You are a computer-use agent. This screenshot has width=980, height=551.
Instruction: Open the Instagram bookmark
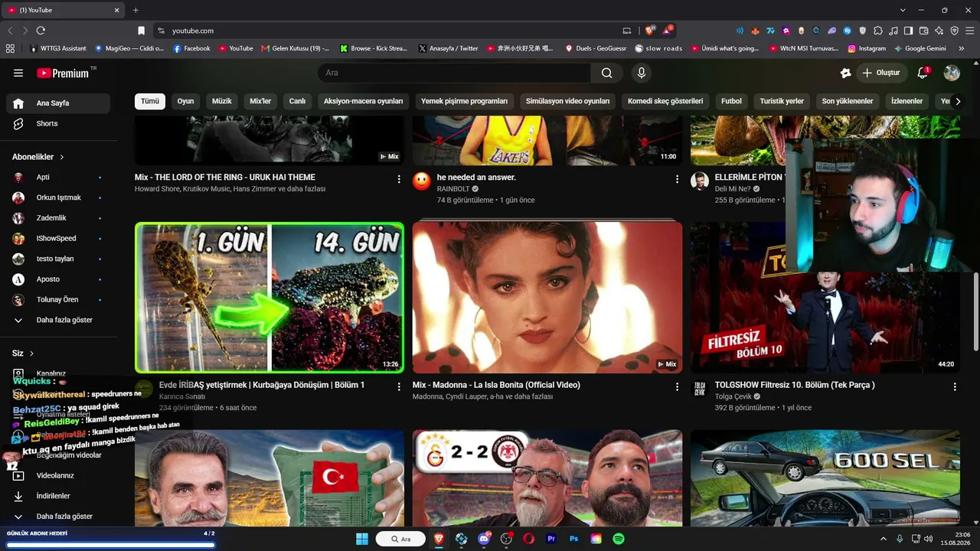click(x=867, y=48)
